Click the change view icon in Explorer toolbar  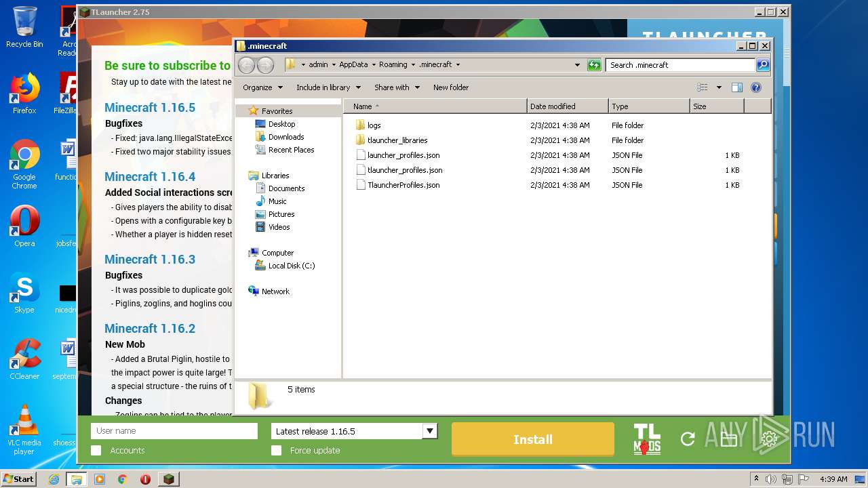[703, 87]
